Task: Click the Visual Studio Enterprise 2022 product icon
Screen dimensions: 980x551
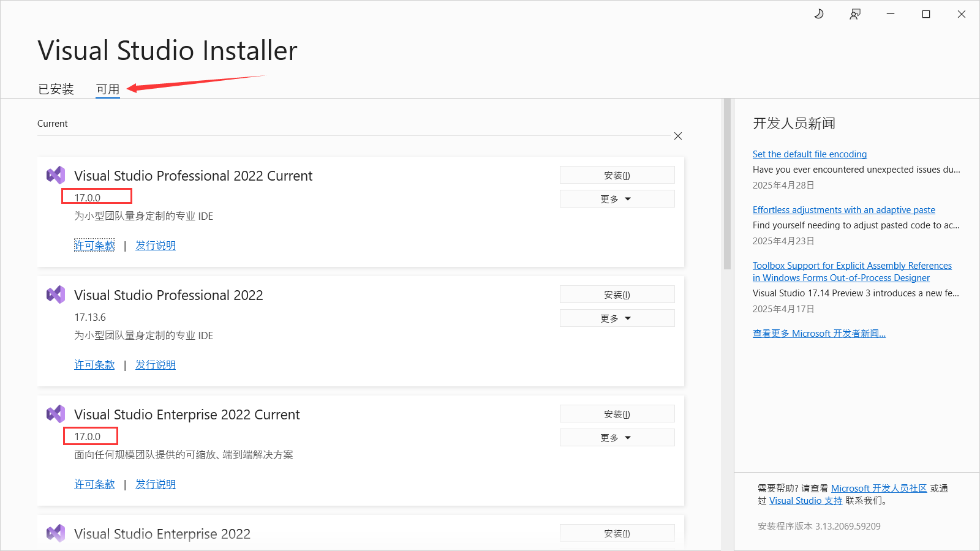Action: click(56, 533)
